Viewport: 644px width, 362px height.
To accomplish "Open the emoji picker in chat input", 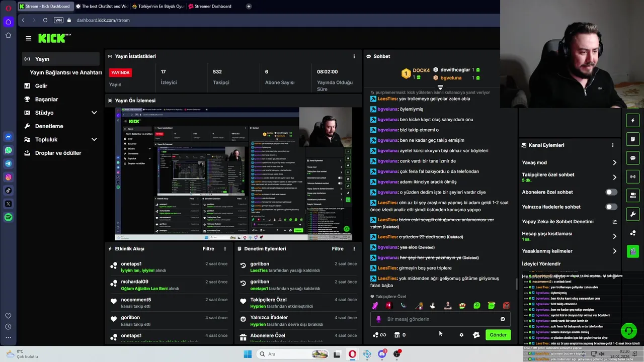I will (503, 319).
